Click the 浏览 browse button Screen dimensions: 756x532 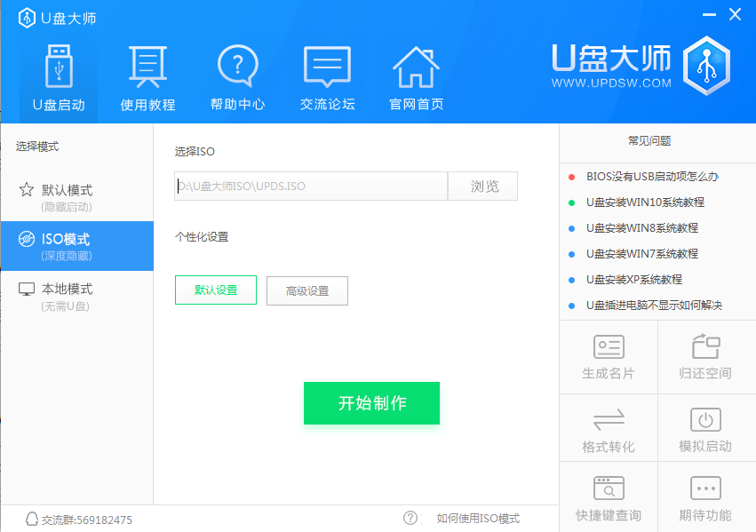pos(482,187)
